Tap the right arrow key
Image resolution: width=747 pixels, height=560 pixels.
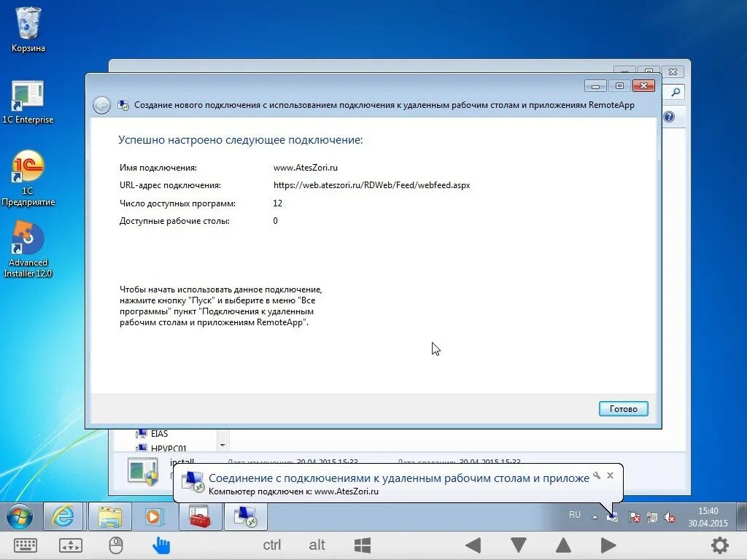point(608,545)
